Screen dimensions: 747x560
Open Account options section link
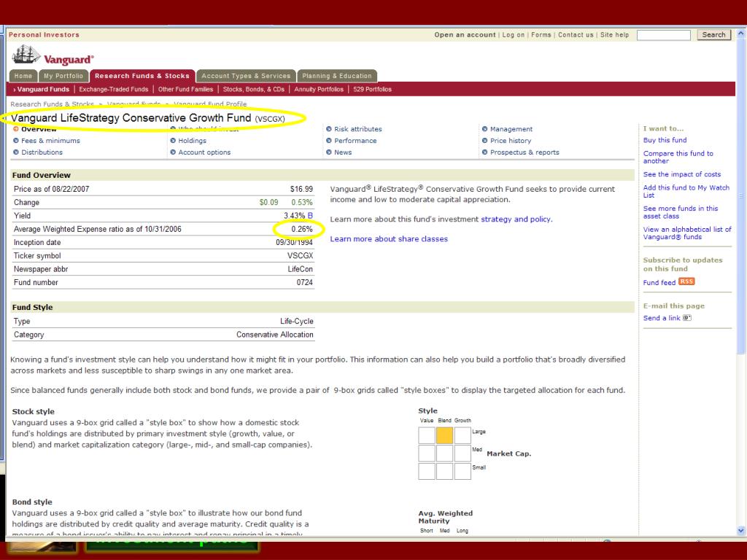pyautogui.click(x=204, y=152)
